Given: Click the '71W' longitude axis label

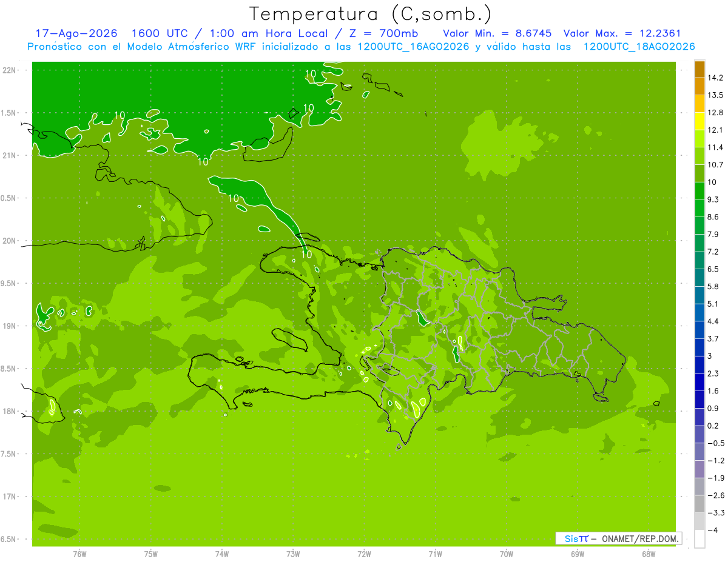Looking at the screenshot, I should pos(435,554).
